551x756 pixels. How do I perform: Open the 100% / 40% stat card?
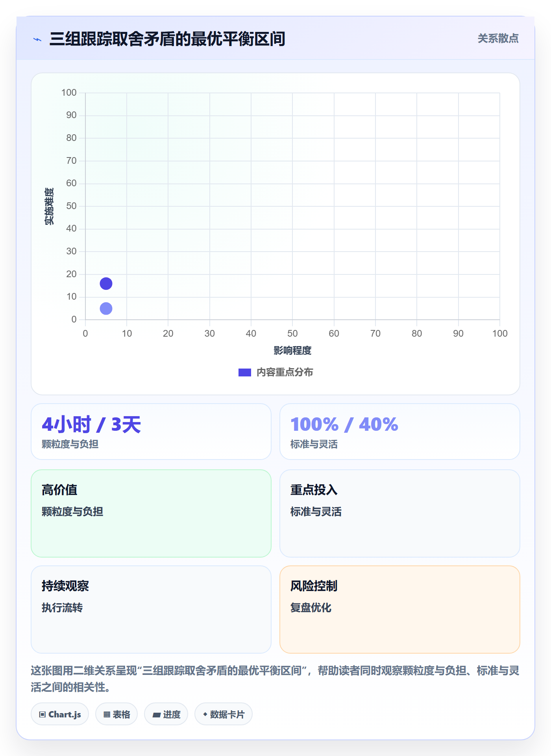pyautogui.click(x=400, y=432)
